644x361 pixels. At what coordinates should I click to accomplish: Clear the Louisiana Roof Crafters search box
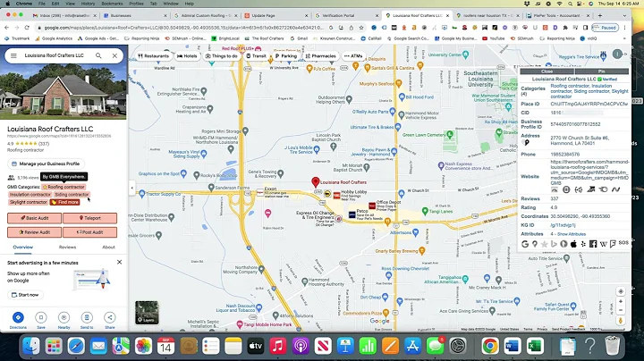[114, 55]
